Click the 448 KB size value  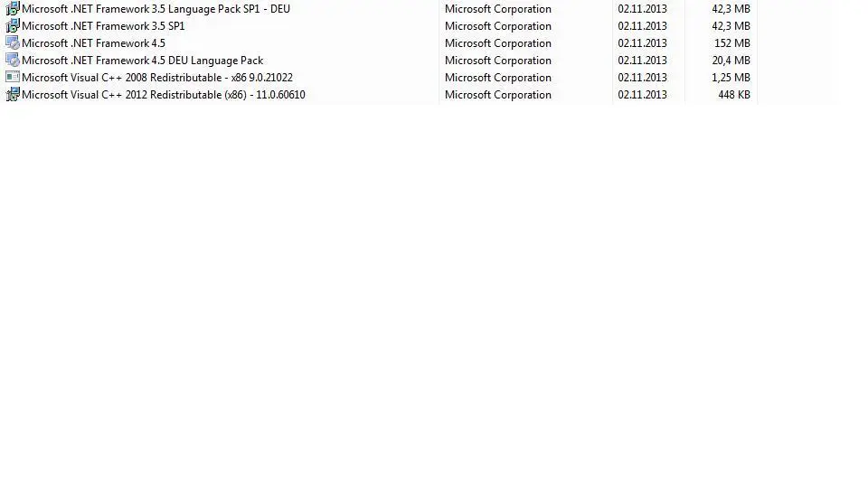734,95
